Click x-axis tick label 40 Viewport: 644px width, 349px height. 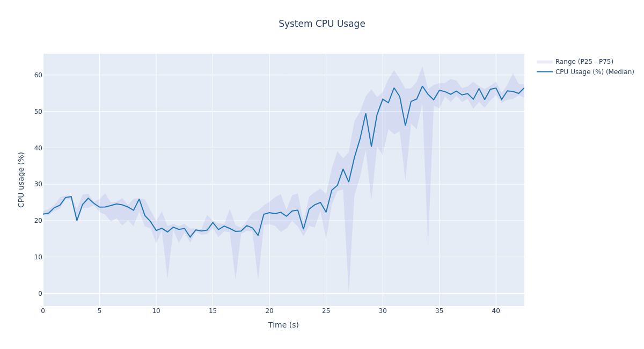tap(496, 311)
